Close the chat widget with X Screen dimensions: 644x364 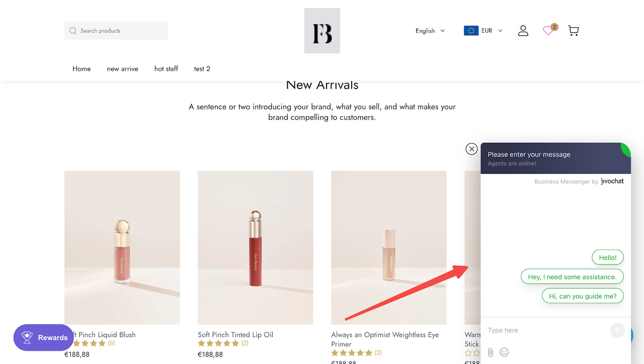point(471,149)
